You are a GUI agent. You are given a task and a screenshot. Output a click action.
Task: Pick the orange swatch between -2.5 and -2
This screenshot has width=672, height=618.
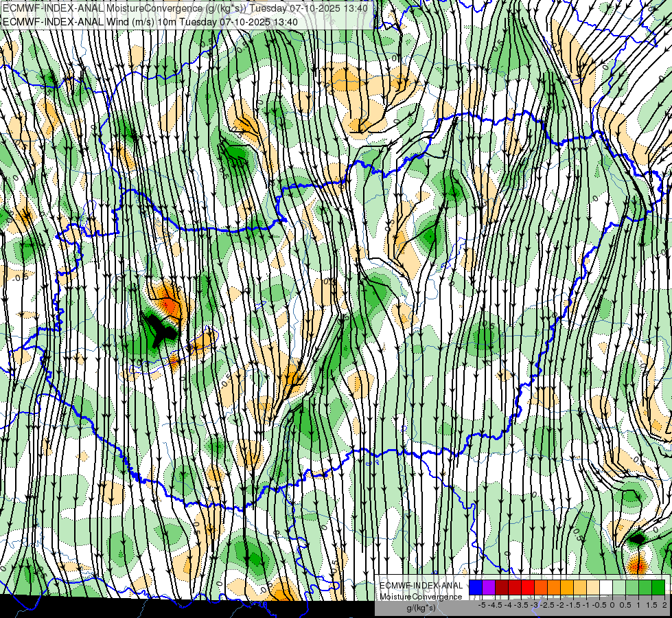click(x=554, y=588)
